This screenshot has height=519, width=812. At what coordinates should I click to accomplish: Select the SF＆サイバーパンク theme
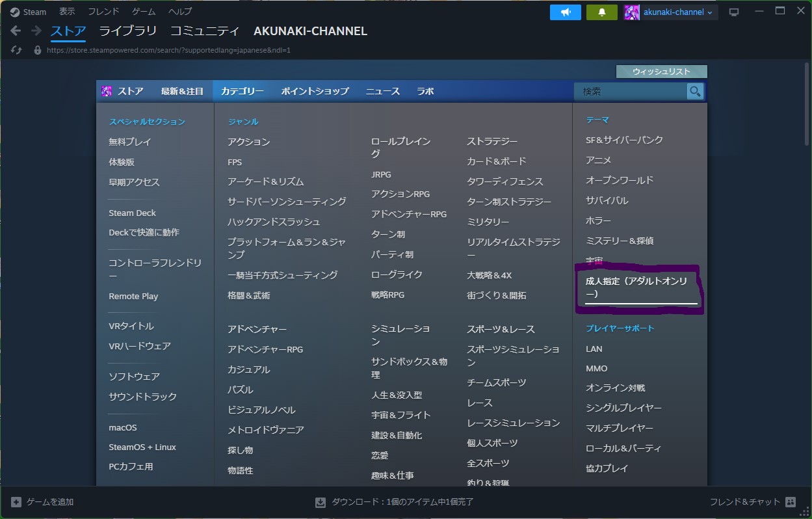click(x=624, y=140)
